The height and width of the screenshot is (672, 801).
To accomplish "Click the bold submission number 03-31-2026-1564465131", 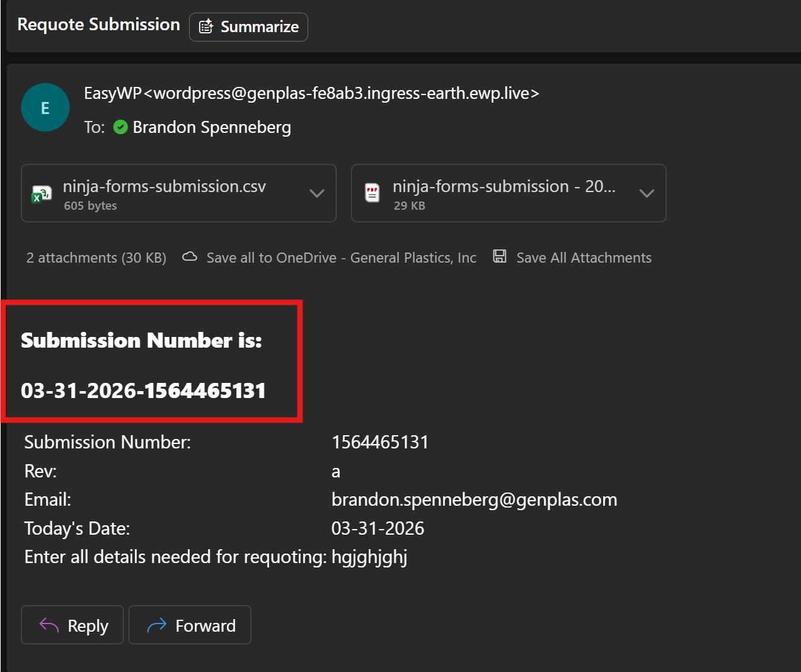I will 143,390.
